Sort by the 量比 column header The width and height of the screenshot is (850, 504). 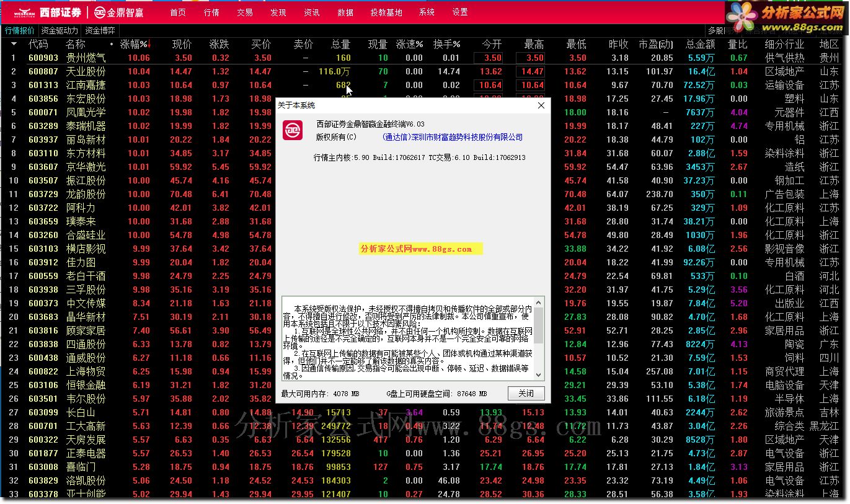click(x=738, y=44)
